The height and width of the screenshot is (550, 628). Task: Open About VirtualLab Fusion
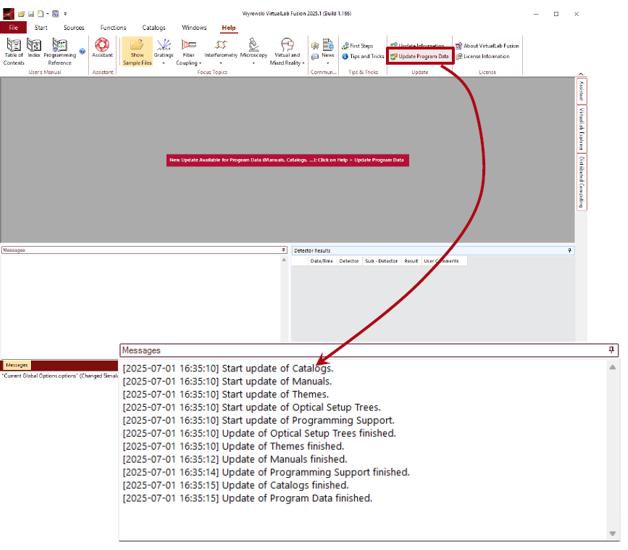tap(487, 46)
